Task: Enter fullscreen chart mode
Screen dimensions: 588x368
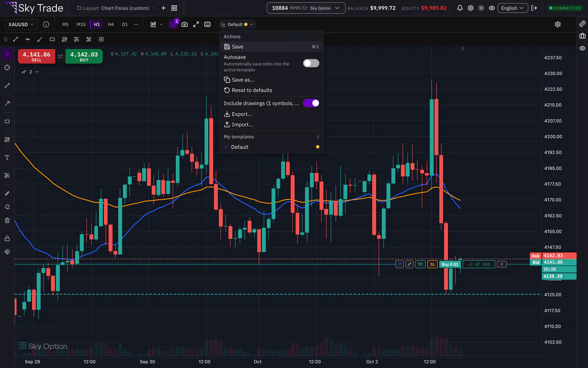Action: (196, 24)
